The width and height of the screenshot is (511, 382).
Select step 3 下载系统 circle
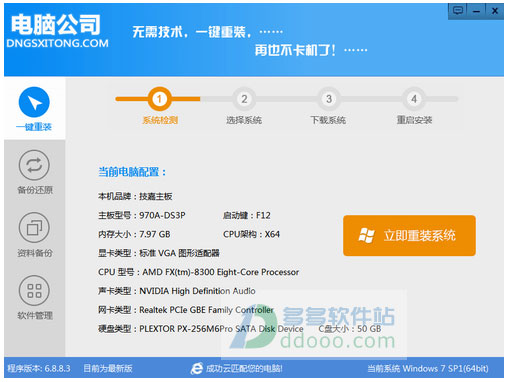[x=329, y=99]
